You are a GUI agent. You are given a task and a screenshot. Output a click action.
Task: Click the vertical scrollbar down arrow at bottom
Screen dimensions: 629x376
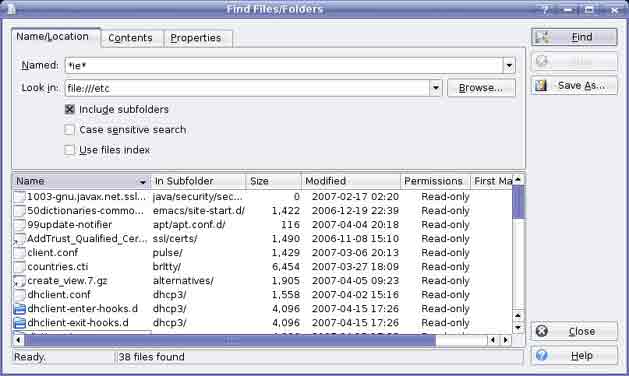coord(518,328)
